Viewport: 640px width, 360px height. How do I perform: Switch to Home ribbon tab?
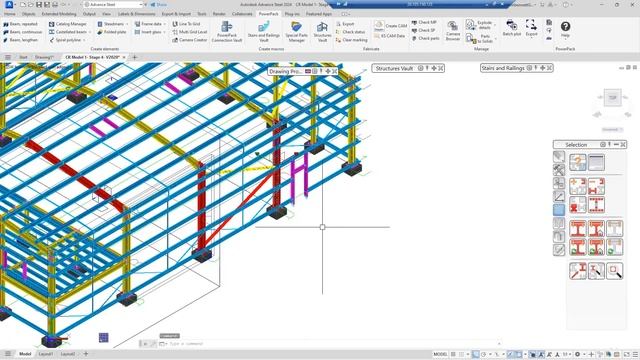tap(9, 14)
